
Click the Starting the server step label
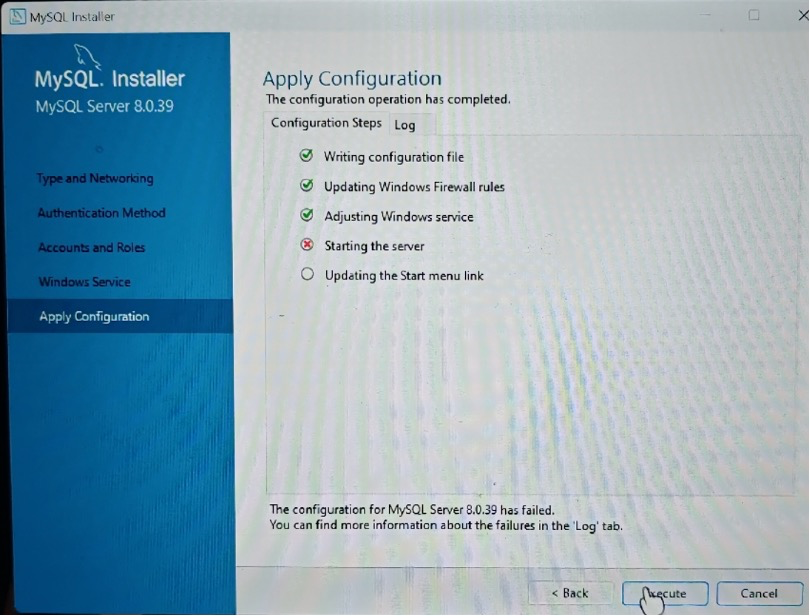click(x=374, y=246)
